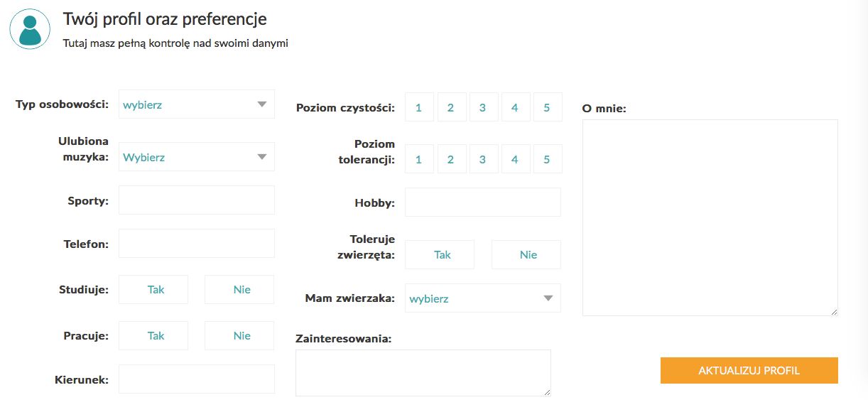Set Poziom tolerancji to 4
868x417 pixels.
tap(515, 159)
